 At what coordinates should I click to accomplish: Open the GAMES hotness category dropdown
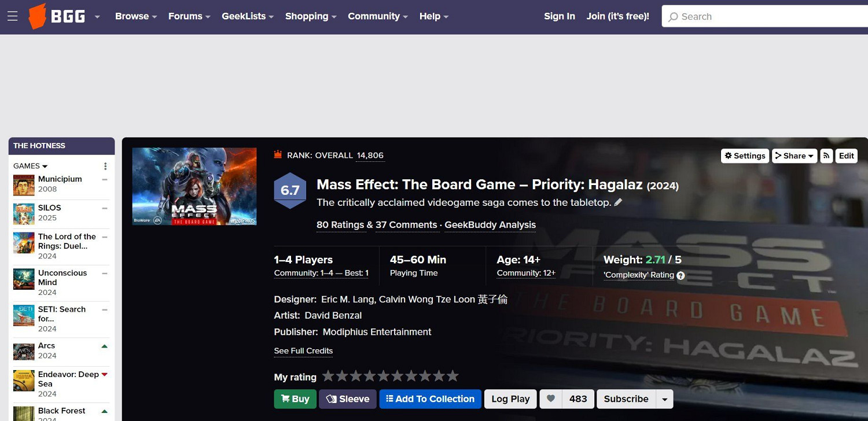click(x=30, y=166)
